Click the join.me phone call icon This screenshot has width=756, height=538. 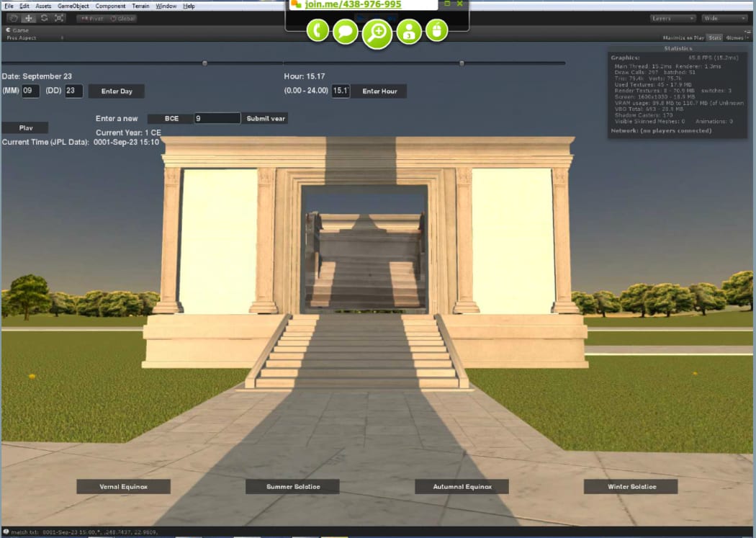[x=318, y=30]
